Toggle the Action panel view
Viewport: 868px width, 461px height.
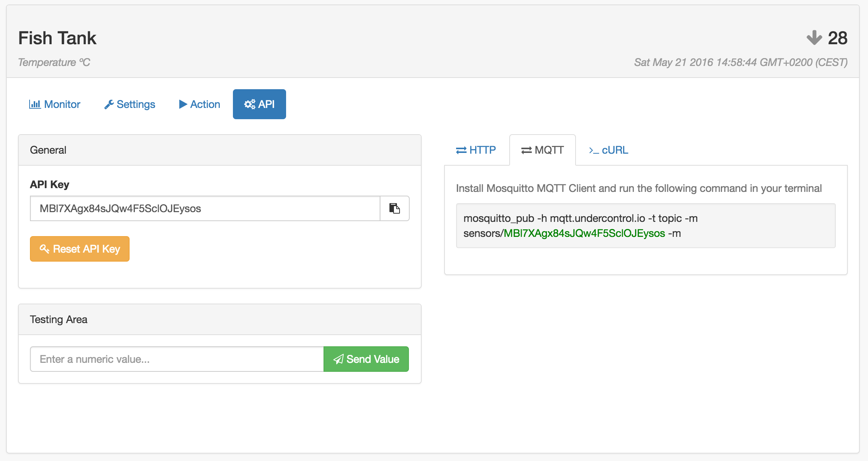[198, 104]
